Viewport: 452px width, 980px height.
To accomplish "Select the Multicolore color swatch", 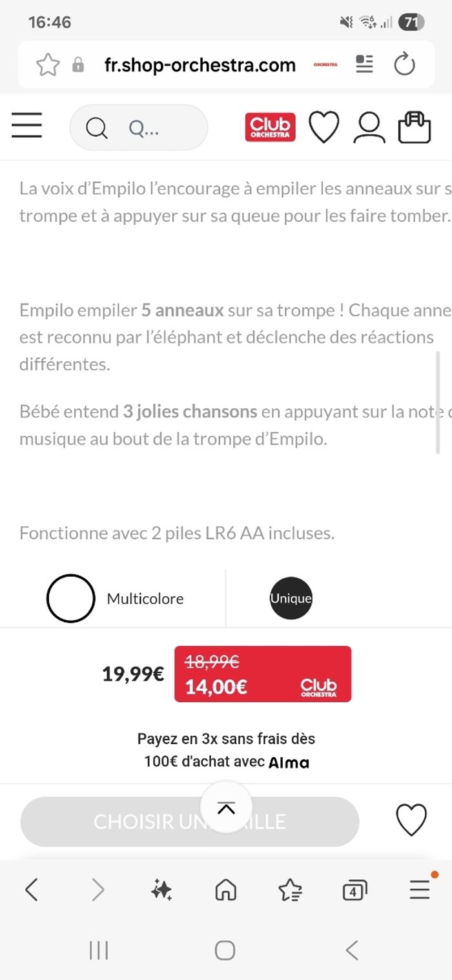I will [x=71, y=598].
